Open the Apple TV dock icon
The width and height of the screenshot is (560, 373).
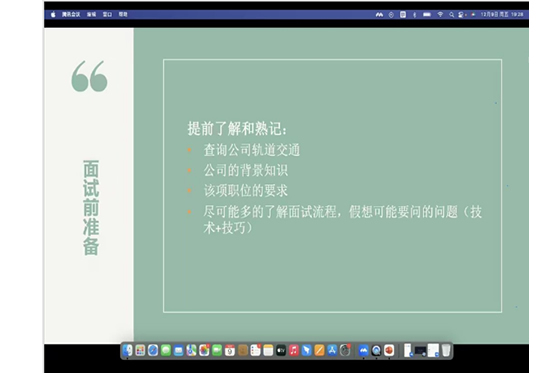click(x=281, y=350)
